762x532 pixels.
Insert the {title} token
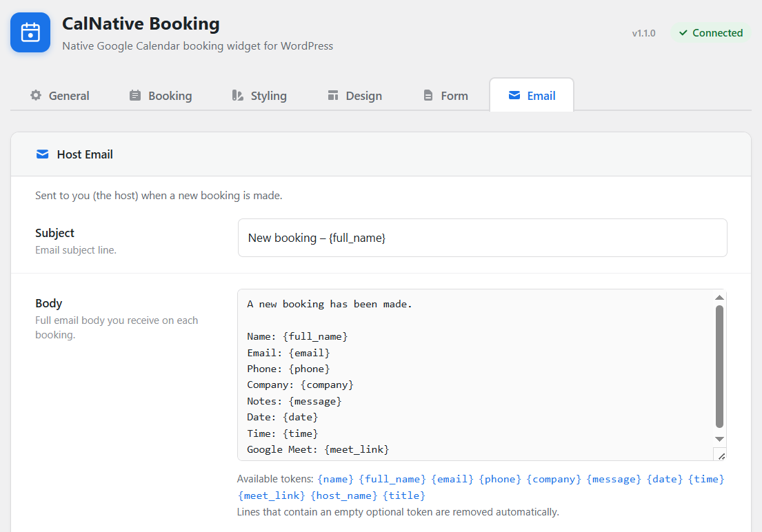point(404,495)
